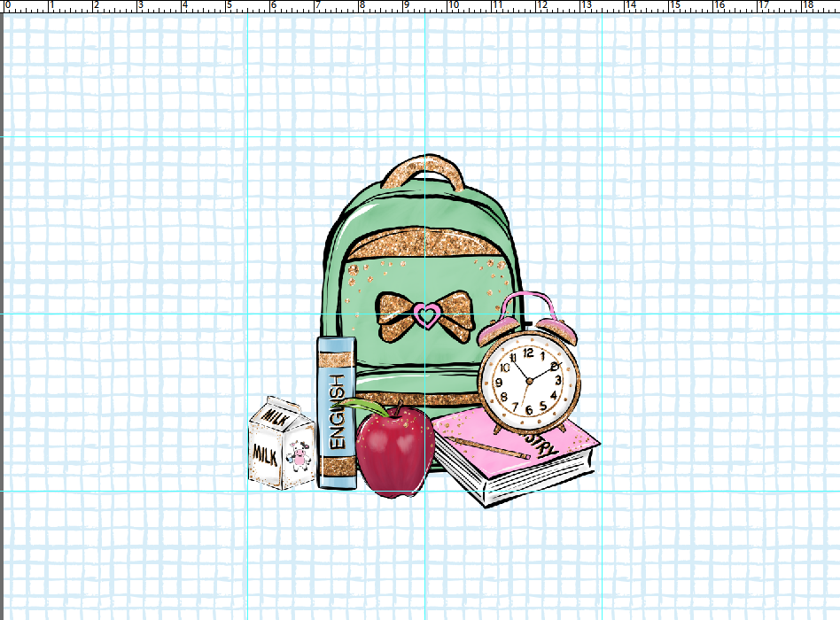Click the alarm clock illustration
This screenshot has height=620, width=840.
(527, 381)
